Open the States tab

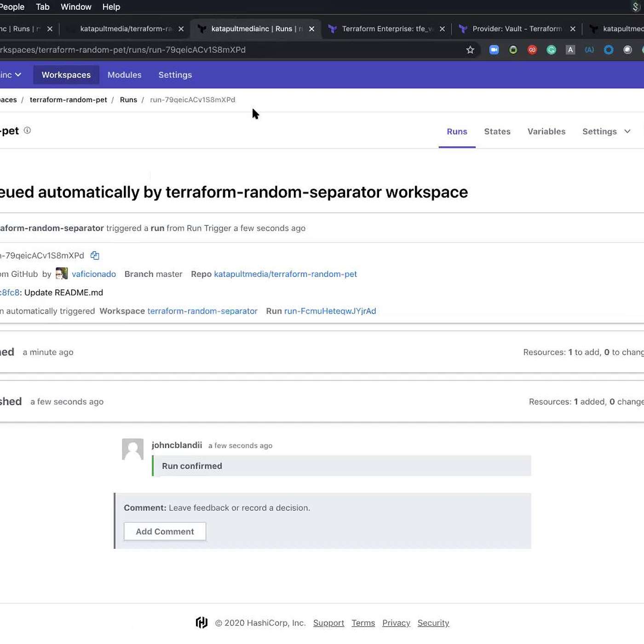pyautogui.click(x=497, y=132)
